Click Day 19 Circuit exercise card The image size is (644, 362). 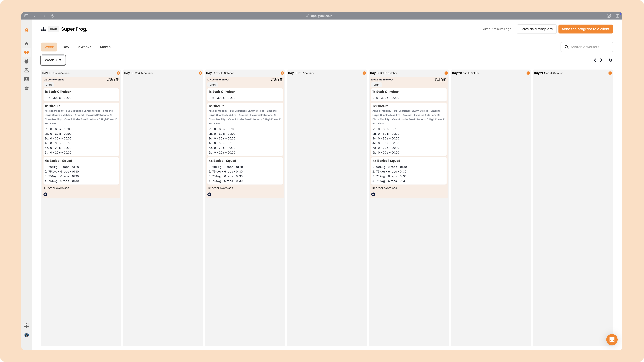click(x=409, y=129)
